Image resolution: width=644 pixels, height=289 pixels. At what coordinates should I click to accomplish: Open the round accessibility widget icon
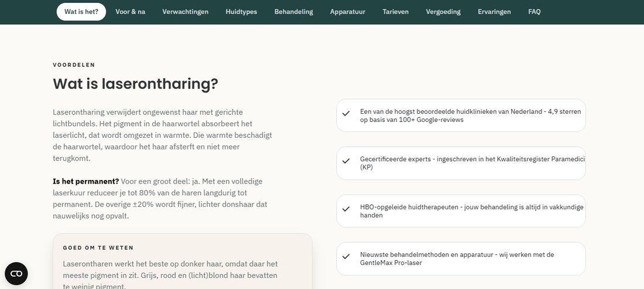point(16,273)
